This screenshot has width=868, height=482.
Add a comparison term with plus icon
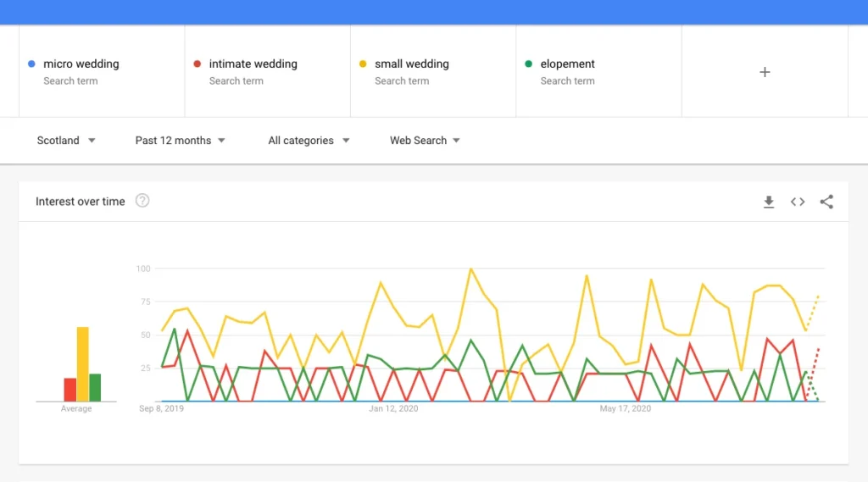pyautogui.click(x=765, y=72)
